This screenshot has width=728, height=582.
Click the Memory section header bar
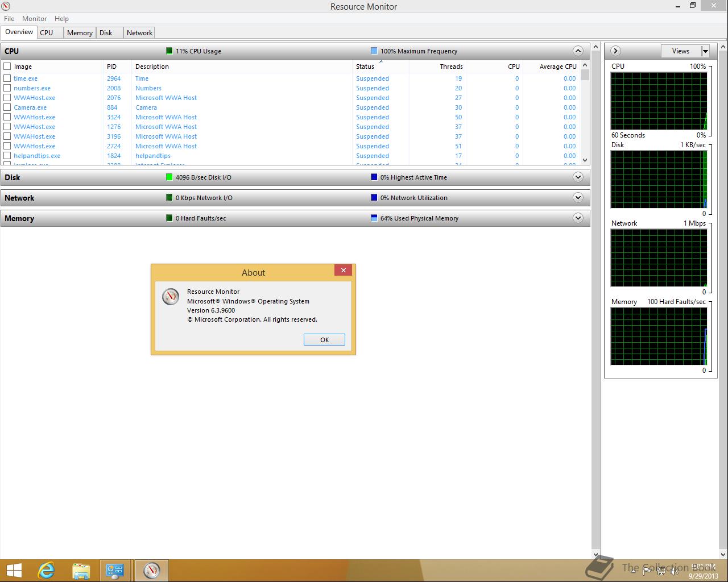click(x=295, y=218)
